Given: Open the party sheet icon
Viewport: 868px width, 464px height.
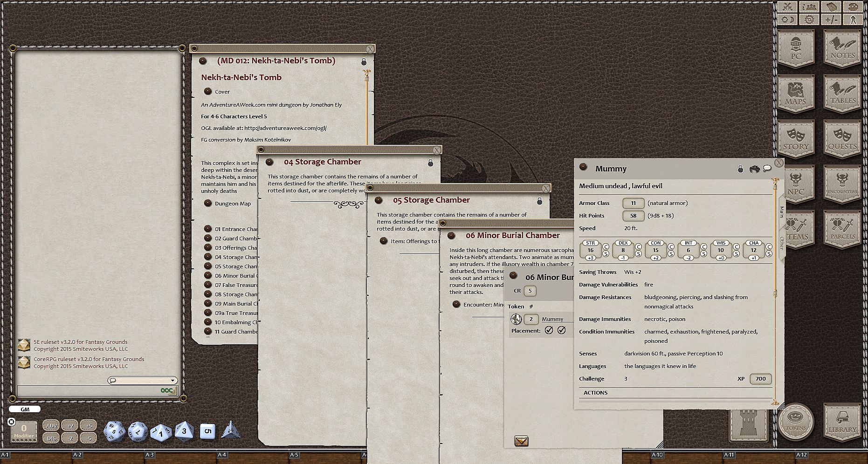Looking at the screenshot, I should coord(810,7).
